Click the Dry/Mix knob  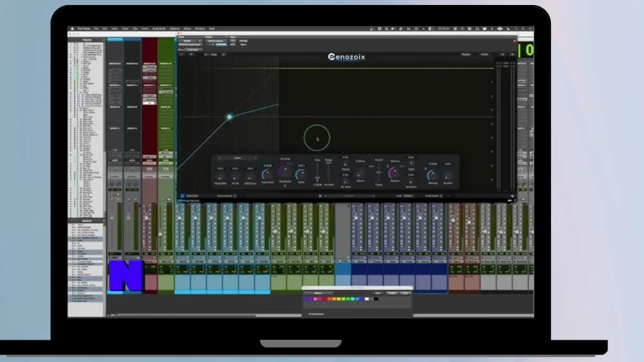(x=448, y=177)
